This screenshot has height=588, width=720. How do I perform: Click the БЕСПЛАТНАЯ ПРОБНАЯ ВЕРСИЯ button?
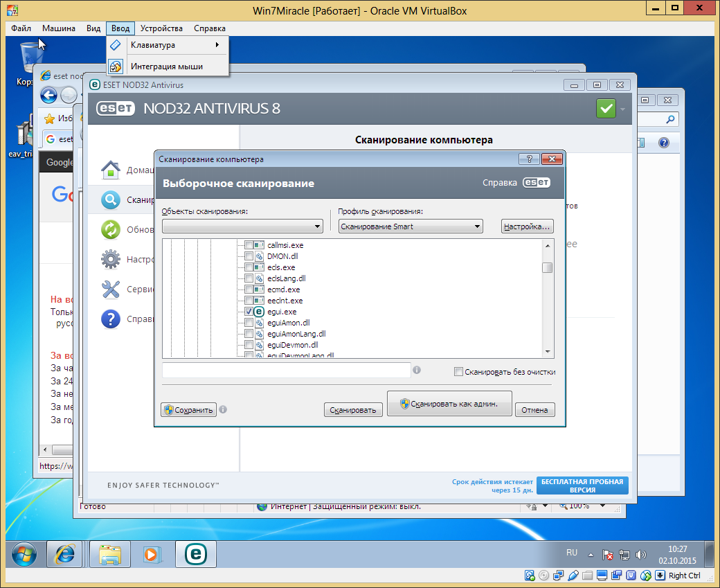tap(582, 485)
